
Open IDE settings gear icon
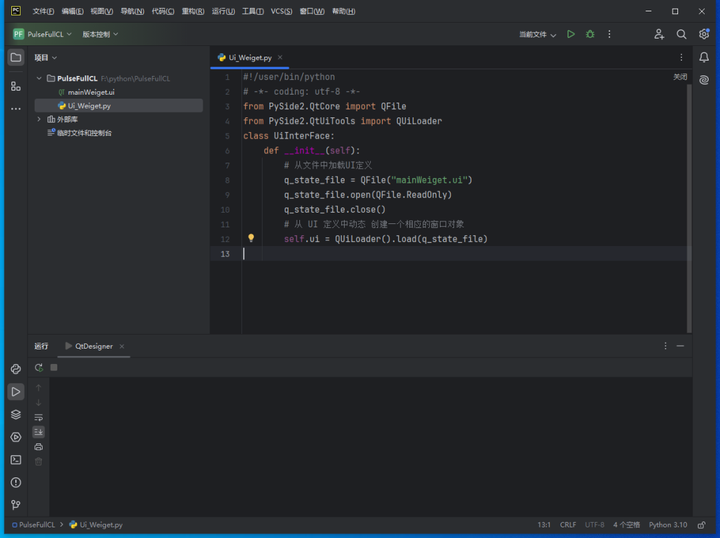[x=704, y=34]
